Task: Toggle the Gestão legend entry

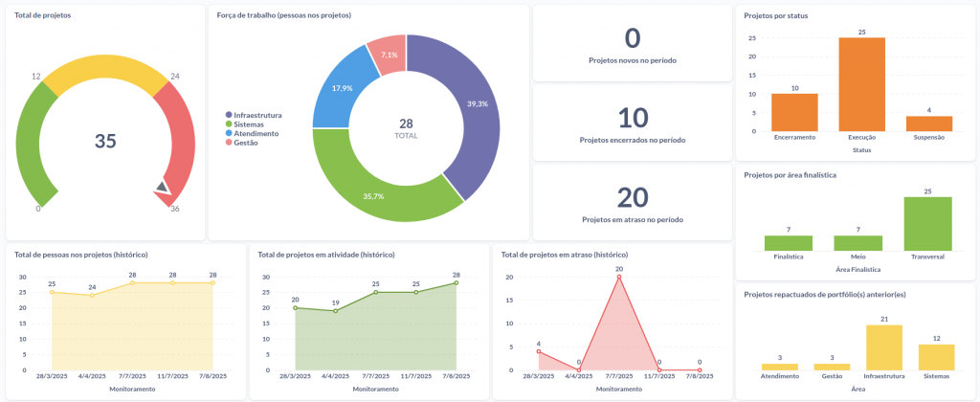Action: (242, 143)
